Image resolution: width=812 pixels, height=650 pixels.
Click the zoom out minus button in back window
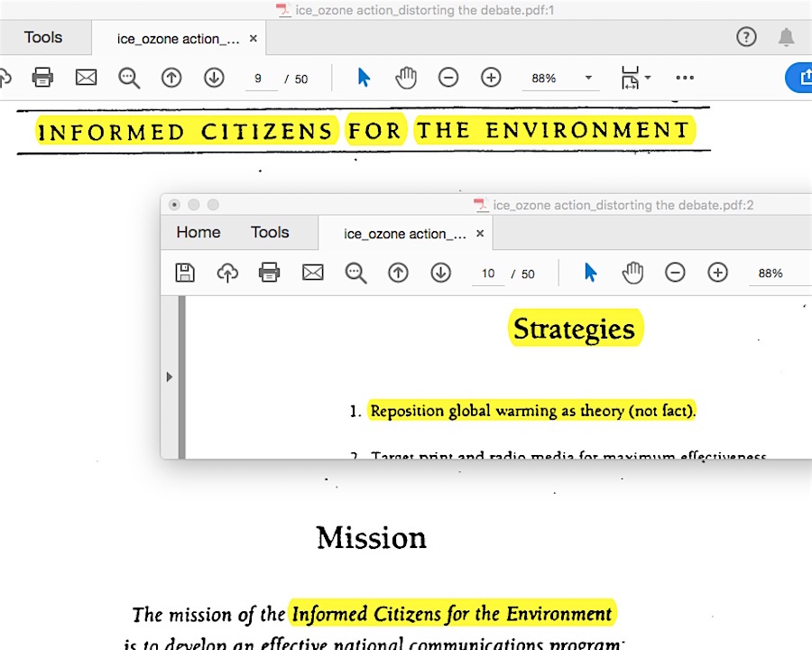click(x=448, y=78)
